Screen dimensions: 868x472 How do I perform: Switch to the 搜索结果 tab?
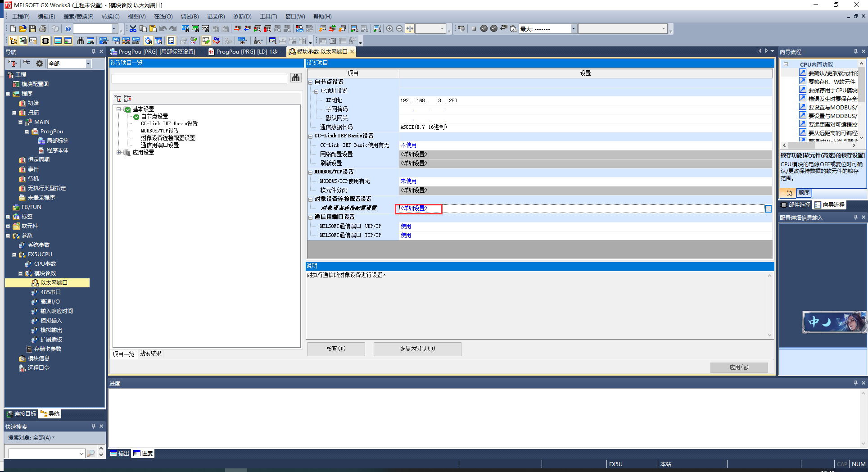click(x=150, y=354)
